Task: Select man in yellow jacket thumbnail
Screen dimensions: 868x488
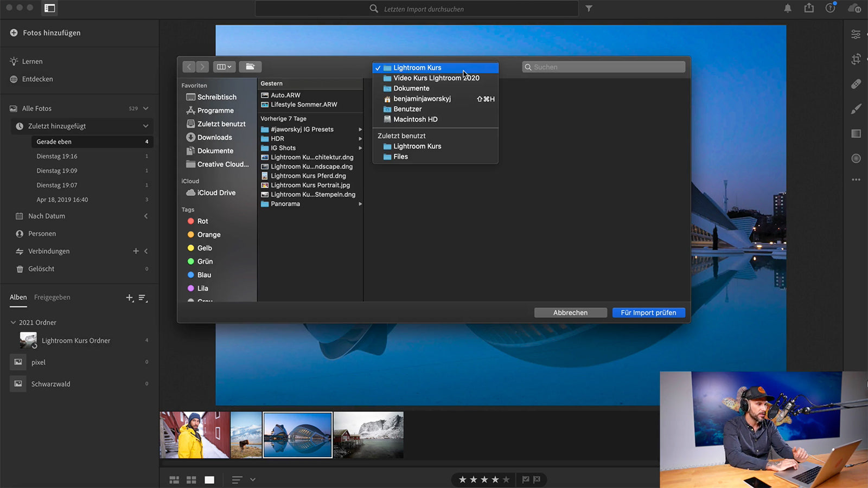Action: pos(195,435)
